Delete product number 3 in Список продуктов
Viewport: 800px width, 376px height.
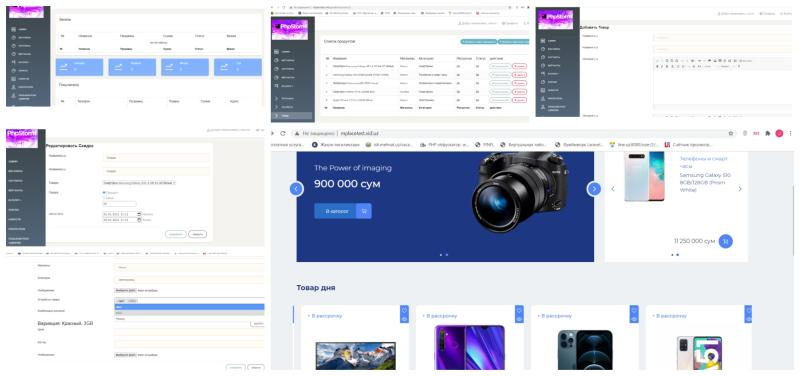tap(519, 83)
